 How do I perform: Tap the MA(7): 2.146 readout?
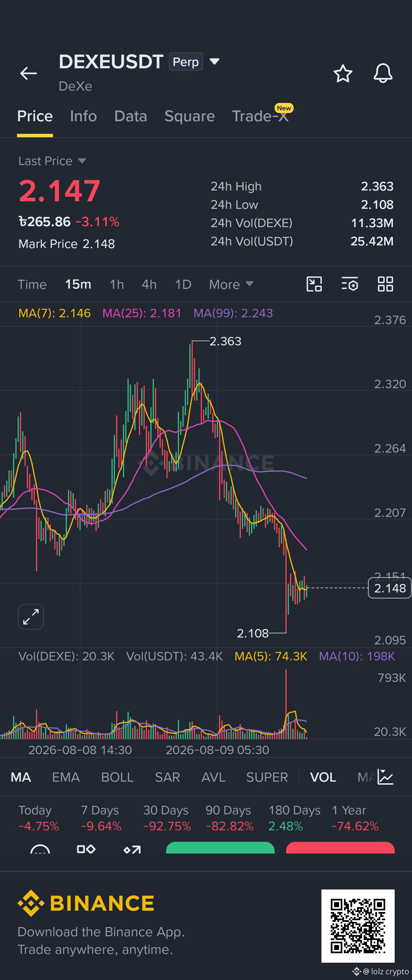coord(55,313)
